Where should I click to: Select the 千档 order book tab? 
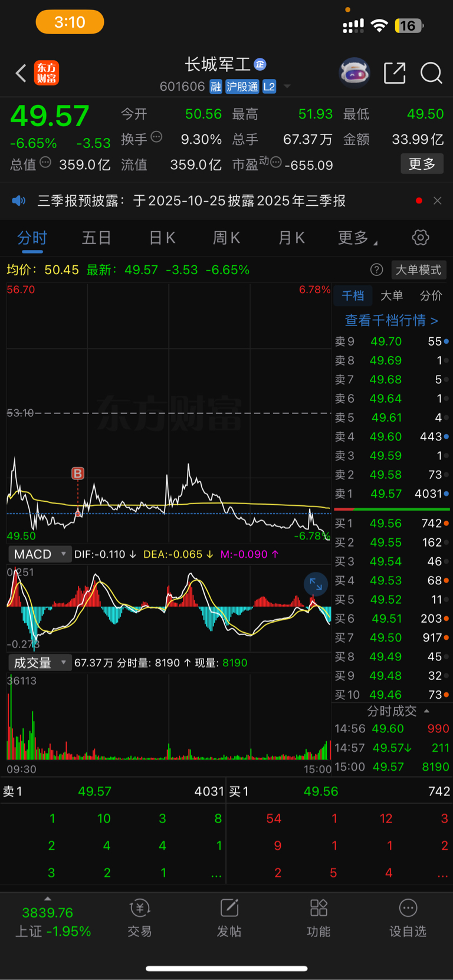point(353,296)
